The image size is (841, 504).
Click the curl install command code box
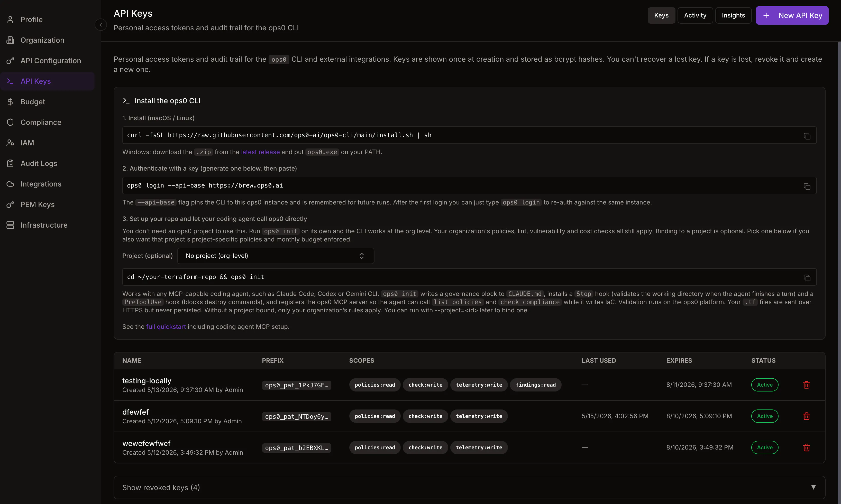click(469, 135)
